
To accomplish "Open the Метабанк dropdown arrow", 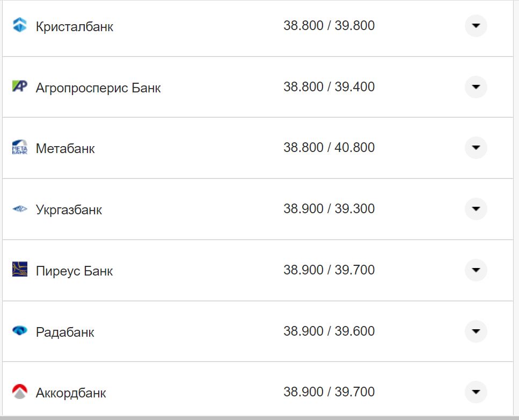I will click(x=476, y=148).
